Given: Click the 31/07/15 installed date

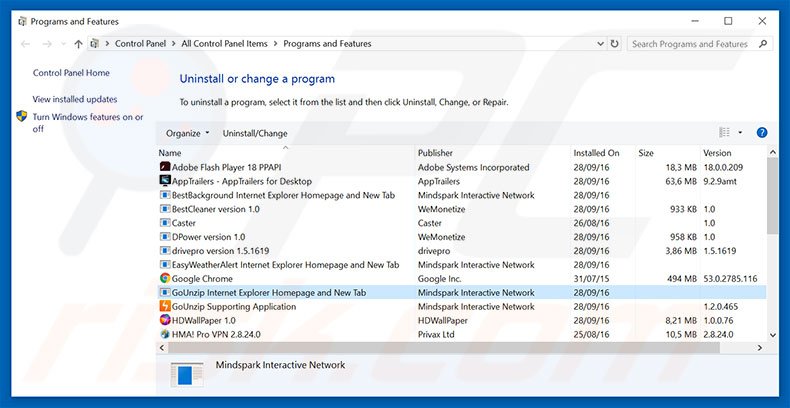Looking at the screenshot, I should pos(591,279).
